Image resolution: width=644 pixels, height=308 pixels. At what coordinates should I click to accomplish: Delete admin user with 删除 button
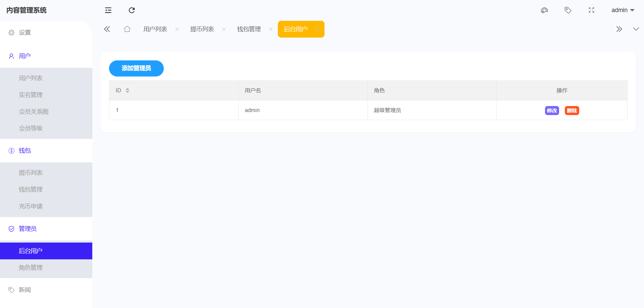coord(572,111)
